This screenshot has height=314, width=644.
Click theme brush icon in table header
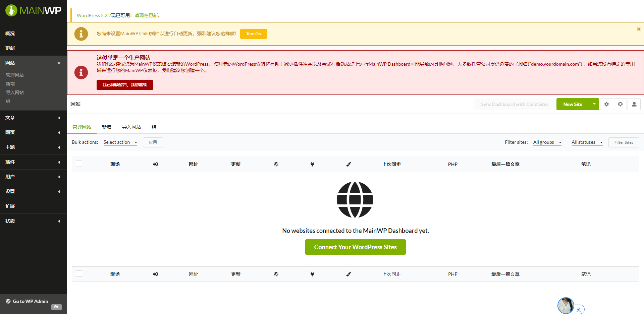tap(348, 164)
